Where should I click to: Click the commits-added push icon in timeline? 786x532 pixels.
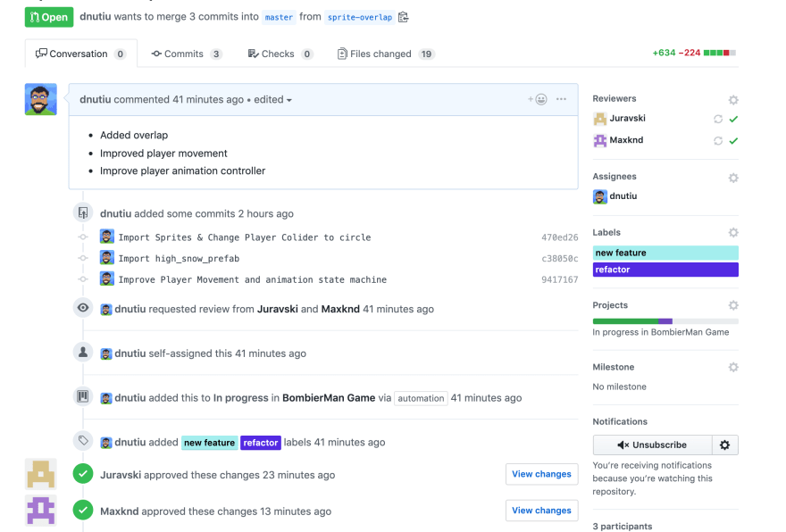(83, 212)
